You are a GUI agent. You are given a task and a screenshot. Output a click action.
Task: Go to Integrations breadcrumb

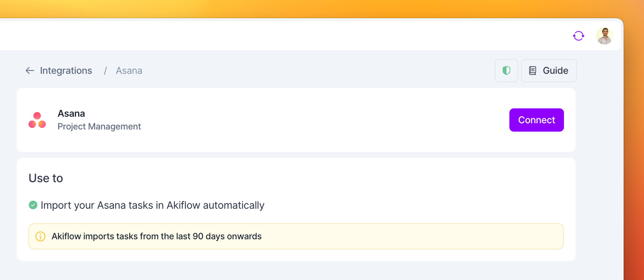(66, 71)
